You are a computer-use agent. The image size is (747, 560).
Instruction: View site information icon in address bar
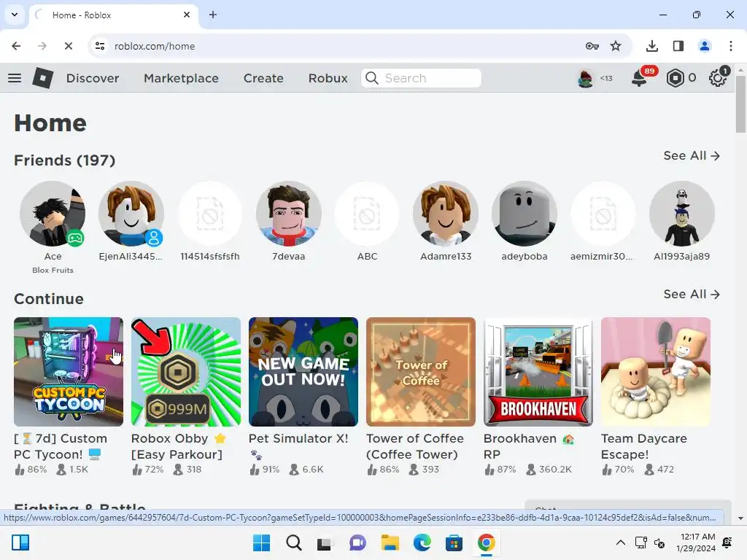pos(100,46)
